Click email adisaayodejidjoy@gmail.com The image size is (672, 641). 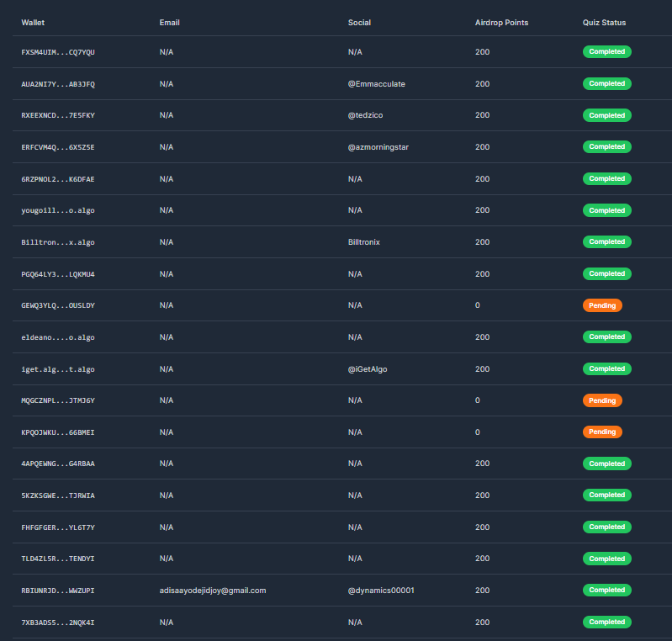(213, 591)
